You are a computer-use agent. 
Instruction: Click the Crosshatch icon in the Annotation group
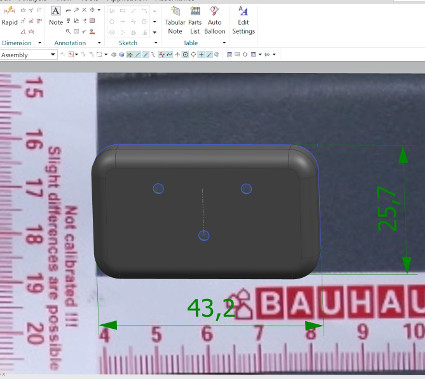(x=92, y=21)
